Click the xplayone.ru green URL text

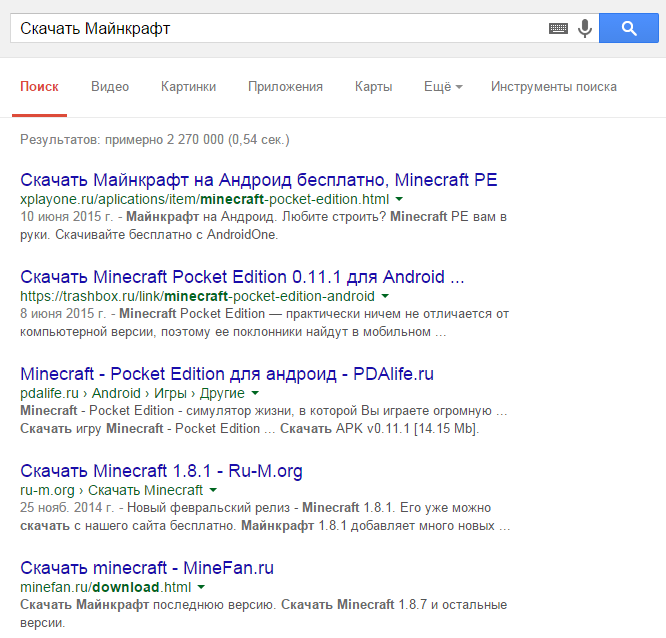(204, 199)
